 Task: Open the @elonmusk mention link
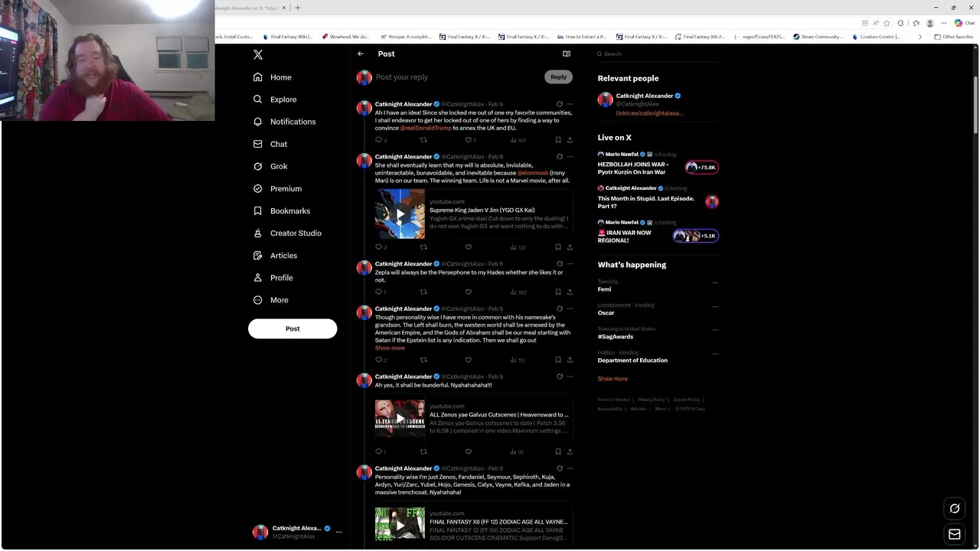[x=533, y=173]
